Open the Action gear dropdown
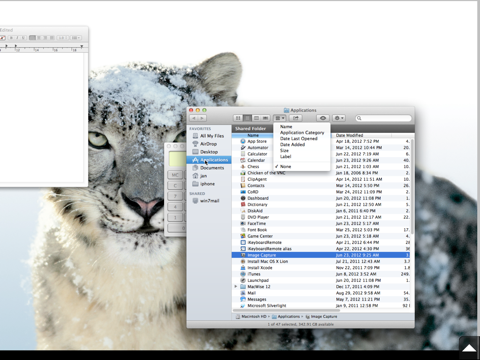The image size is (480, 360). click(x=339, y=118)
